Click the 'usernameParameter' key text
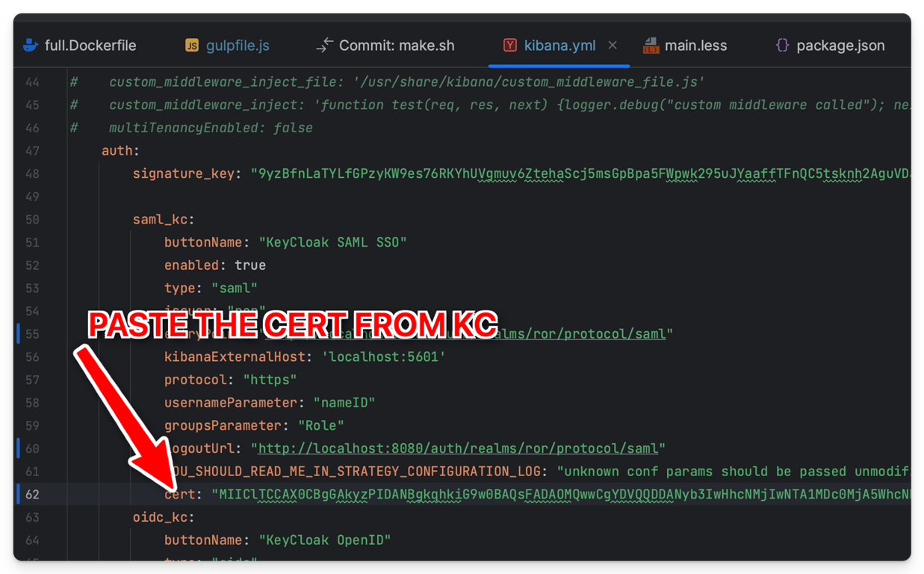924x574 pixels. click(x=231, y=402)
